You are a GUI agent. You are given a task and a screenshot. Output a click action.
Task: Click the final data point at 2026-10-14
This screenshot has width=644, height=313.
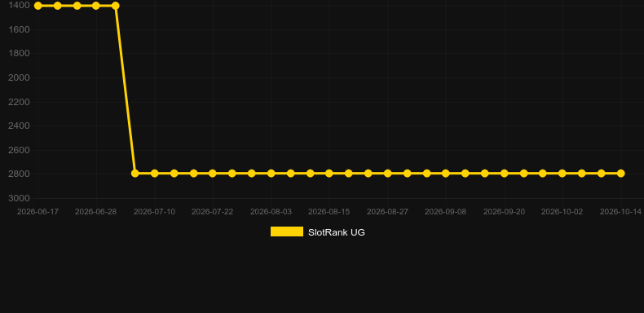click(x=620, y=174)
